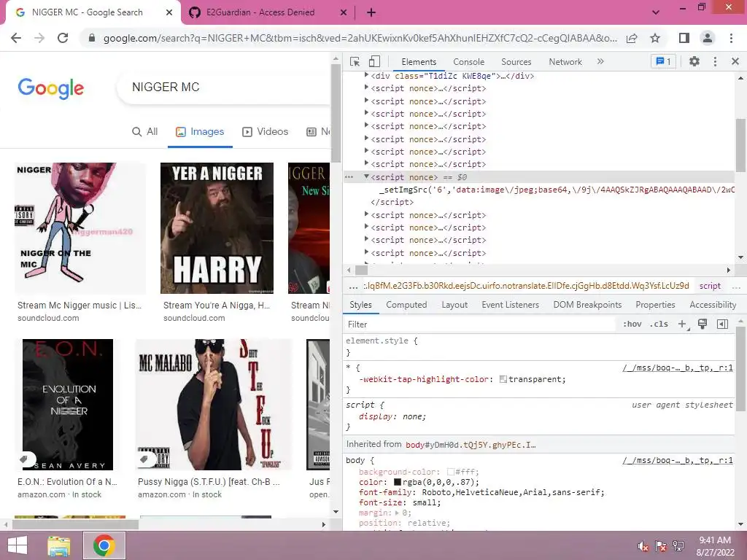Switch to the All results tab
This screenshot has height=560, width=747.
[145, 131]
